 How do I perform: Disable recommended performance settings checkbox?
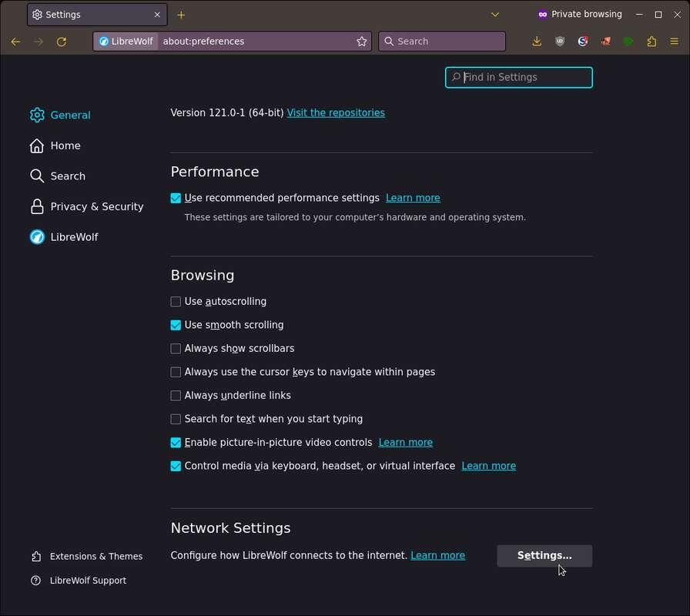[176, 198]
